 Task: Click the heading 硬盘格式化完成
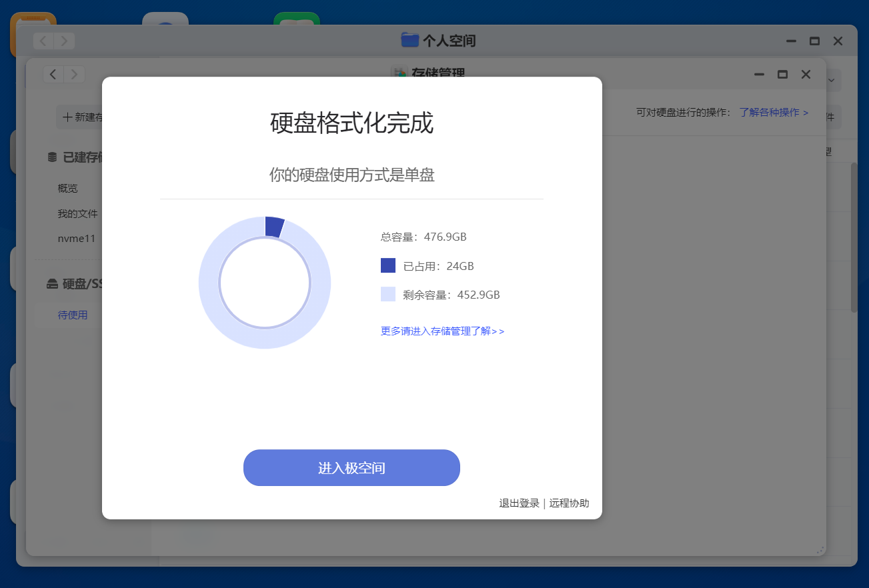(351, 123)
